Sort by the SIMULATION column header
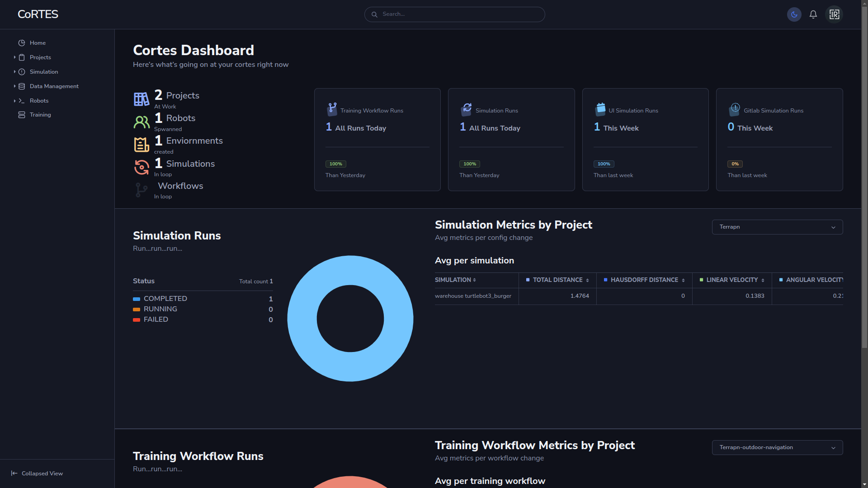Viewport: 868px width, 488px height. [x=455, y=280]
